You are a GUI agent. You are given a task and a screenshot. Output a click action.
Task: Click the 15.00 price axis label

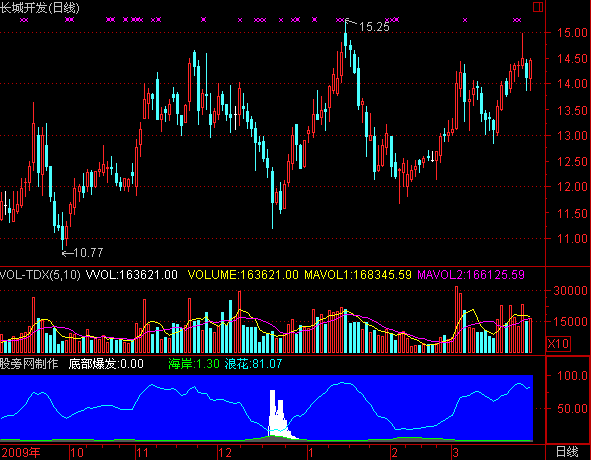[572, 32]
